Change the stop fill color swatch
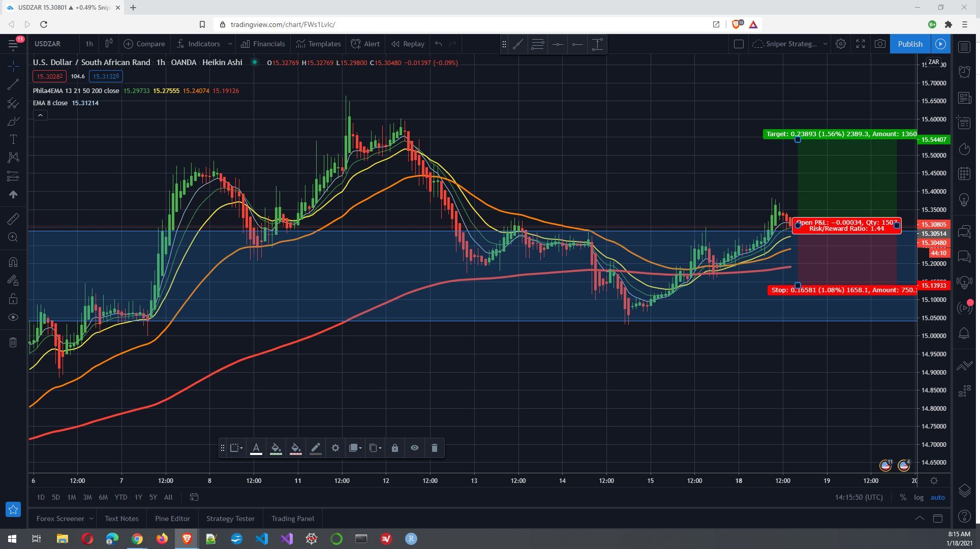 pyautogui.click(x=296, y=448)
